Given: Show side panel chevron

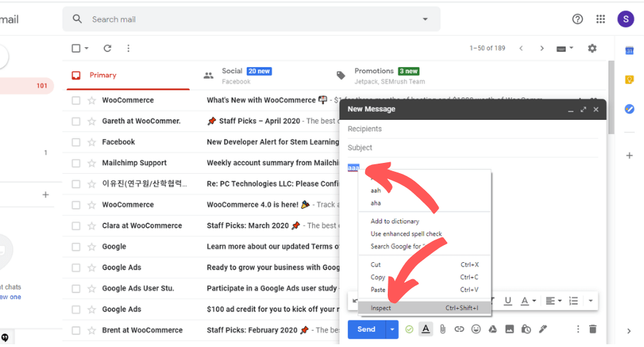Looking at the screenshot, I should coord(629,331).
